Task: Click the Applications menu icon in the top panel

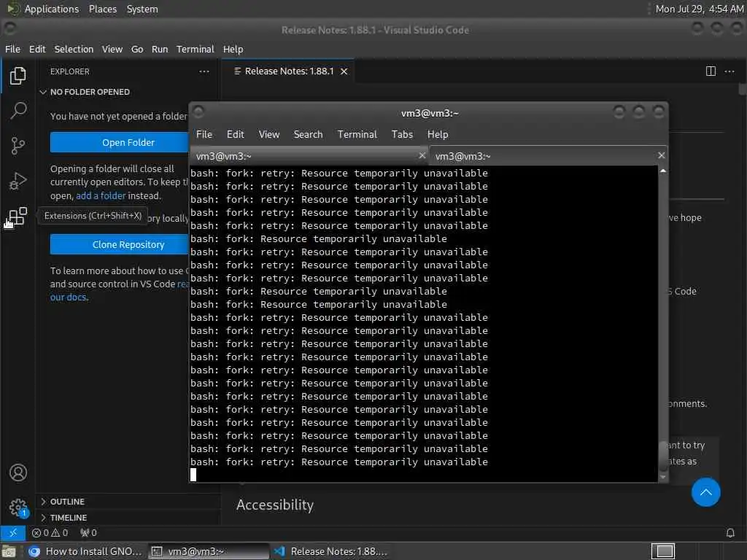Action: pyautogui.click(x=13, y=9)
